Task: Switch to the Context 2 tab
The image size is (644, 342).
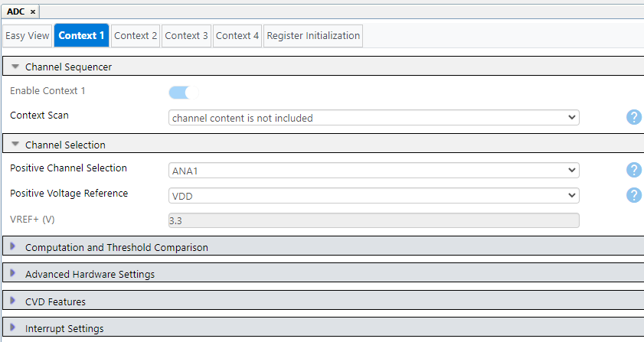Action: tap(136, 36)
